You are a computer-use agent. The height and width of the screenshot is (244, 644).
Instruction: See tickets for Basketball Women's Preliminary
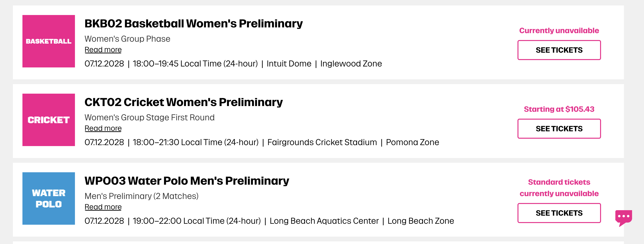coord(559,50)
